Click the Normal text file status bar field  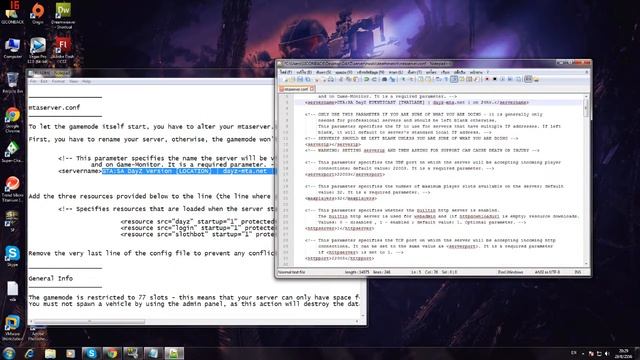click(x=291, y=272)
